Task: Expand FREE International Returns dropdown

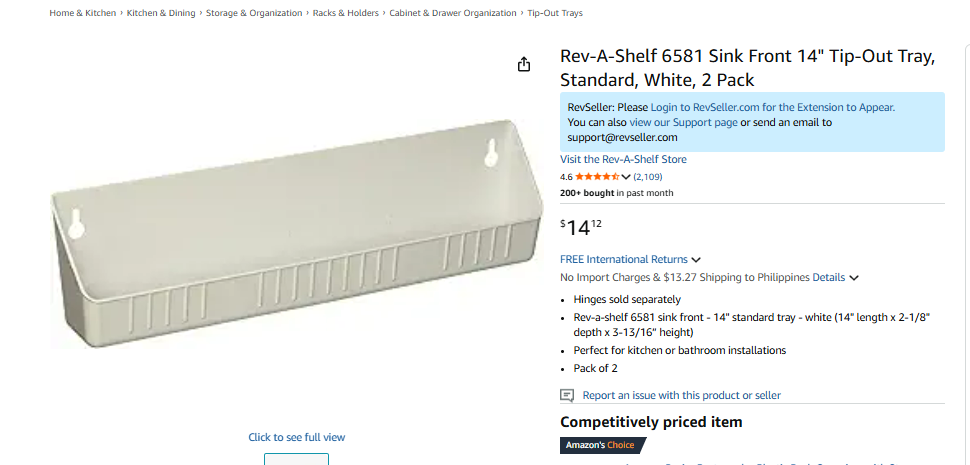Action: (x=696, y=260)
